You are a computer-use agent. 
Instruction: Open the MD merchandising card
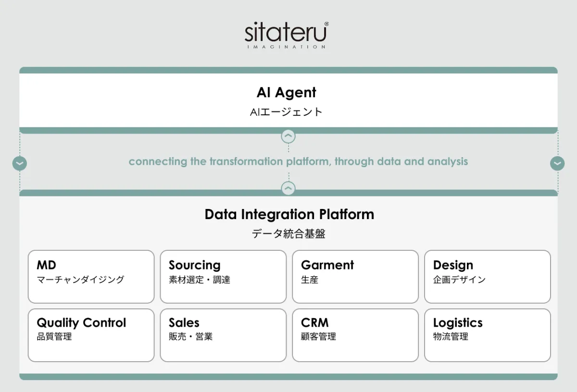point(91,276)
